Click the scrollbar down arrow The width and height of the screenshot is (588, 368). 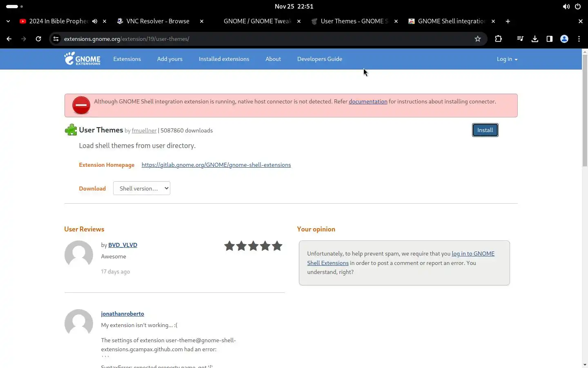pyautogui.click(x=585, y=364)
